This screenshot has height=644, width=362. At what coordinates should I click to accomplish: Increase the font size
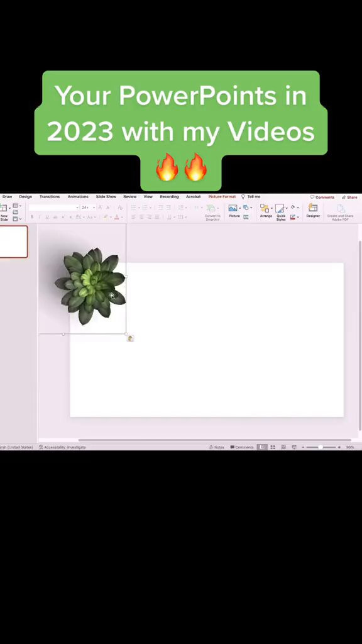coord(100,208)
